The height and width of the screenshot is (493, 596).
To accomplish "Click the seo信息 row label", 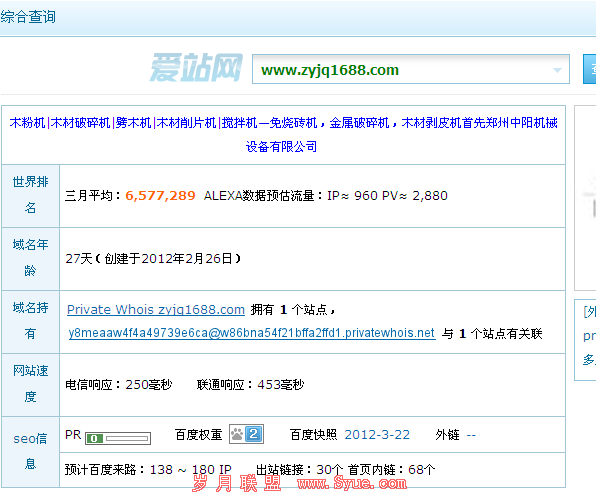I will [x=30, y=451].
